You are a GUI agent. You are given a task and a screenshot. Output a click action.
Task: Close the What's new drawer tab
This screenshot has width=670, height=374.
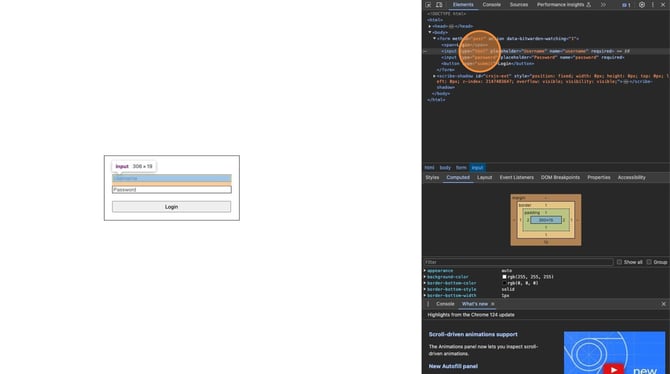click(x=493, y=304)
